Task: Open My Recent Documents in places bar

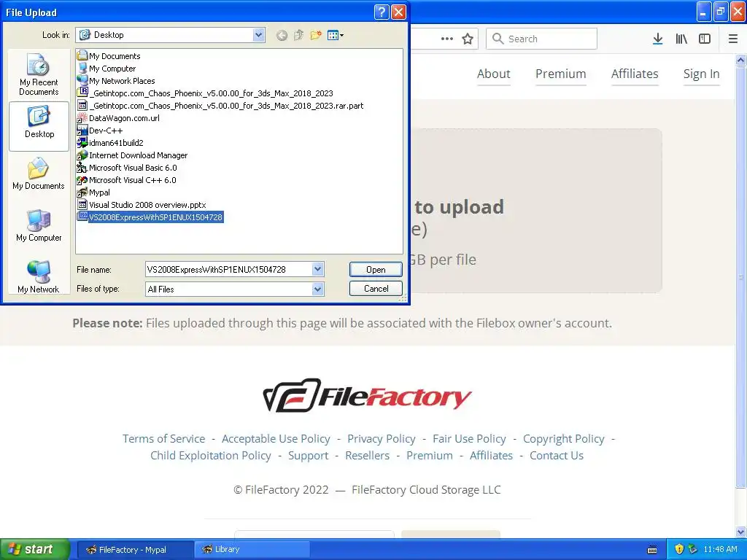Action: (39, 75)
